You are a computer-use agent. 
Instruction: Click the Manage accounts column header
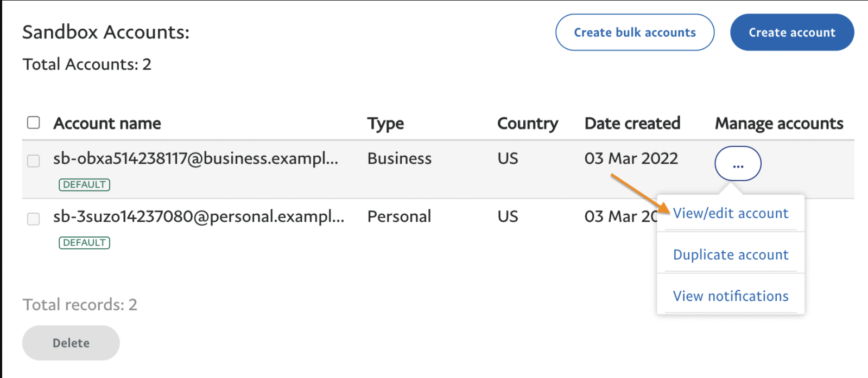click(x=778, y=124)
